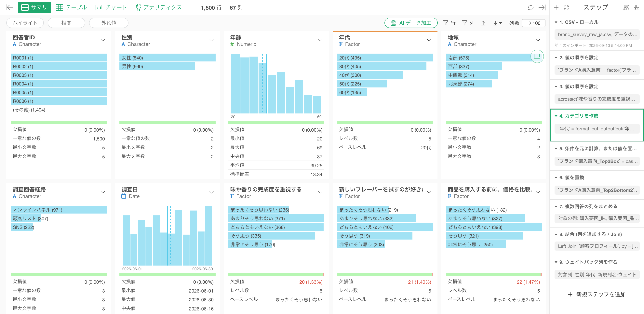Screen dimensions: 644x314
Task: Open the step settings sliders icon
Action: pos(637,7)
